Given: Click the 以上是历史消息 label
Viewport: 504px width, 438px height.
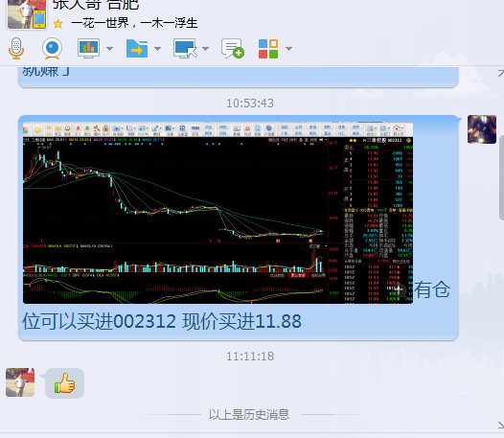Looking at the screenshot, I should pos(249,415).
